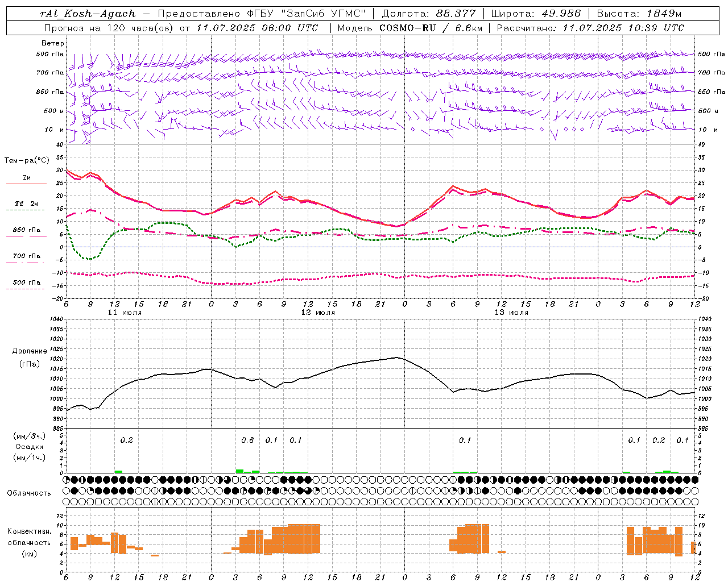Select the Тем-ра(°C) axis title

coord(27,161)
